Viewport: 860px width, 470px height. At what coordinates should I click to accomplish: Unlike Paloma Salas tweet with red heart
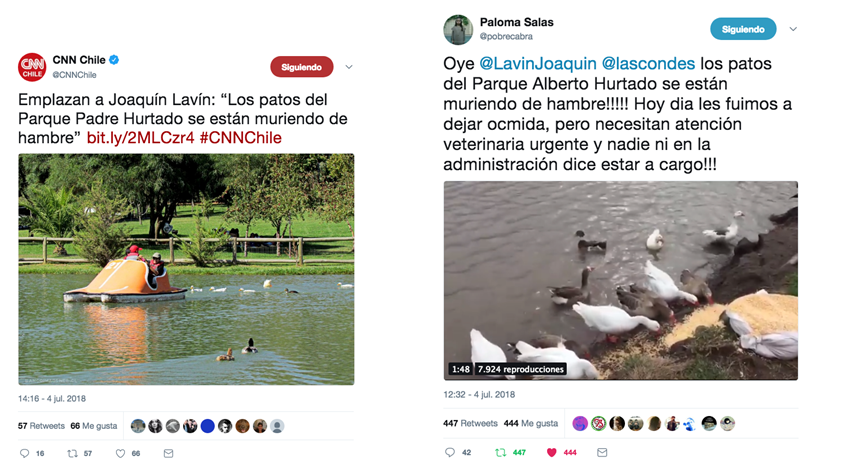coord(552,452)
